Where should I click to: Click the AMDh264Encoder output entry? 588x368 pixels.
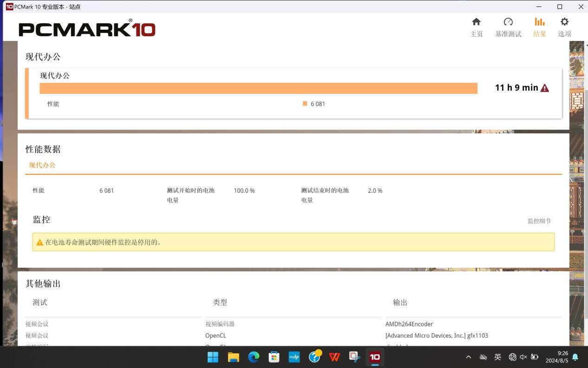tap(409, 324)
